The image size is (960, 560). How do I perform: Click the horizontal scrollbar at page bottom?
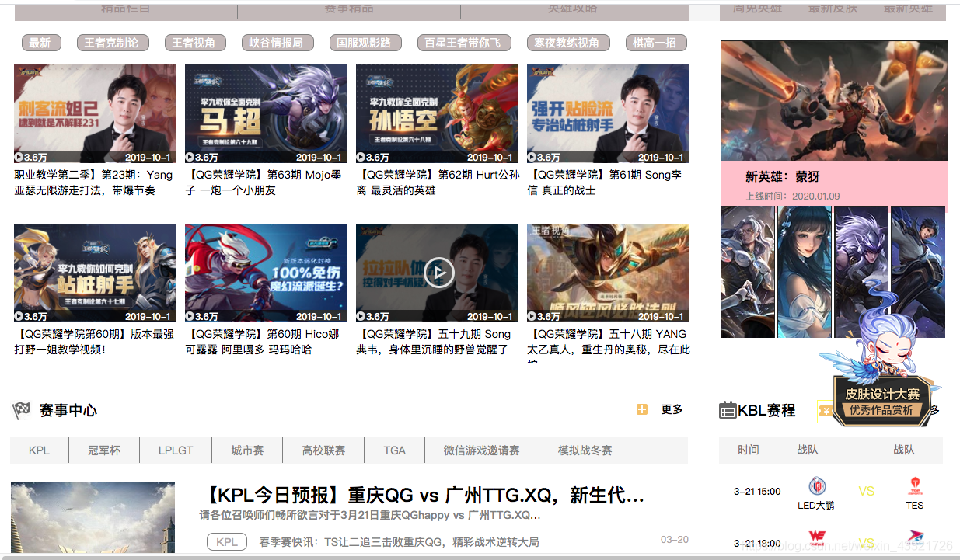(x=480, y=557)
